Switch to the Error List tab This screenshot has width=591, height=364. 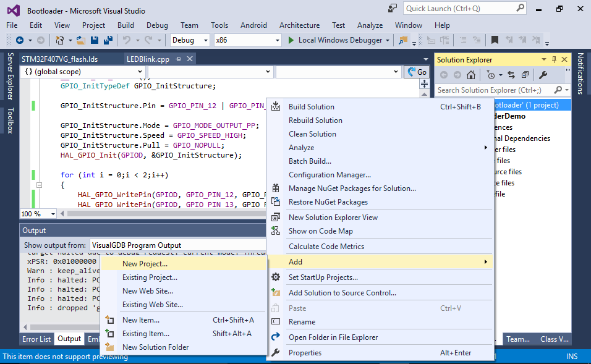[36, 339]
